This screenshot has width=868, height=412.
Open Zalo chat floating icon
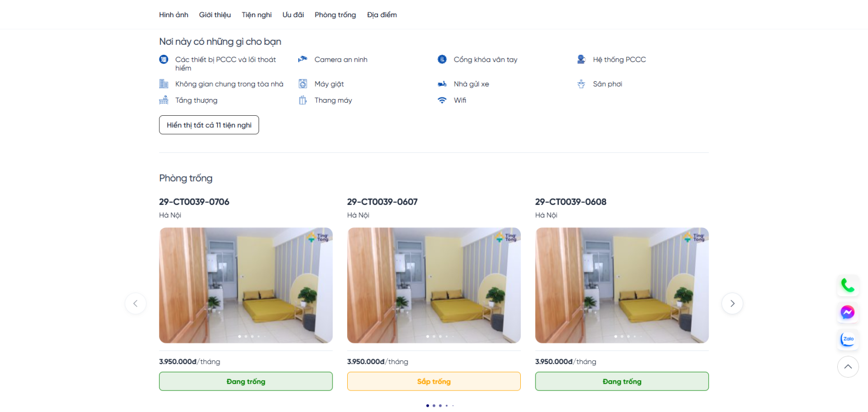pyautogui.click(x=848, y=340)
